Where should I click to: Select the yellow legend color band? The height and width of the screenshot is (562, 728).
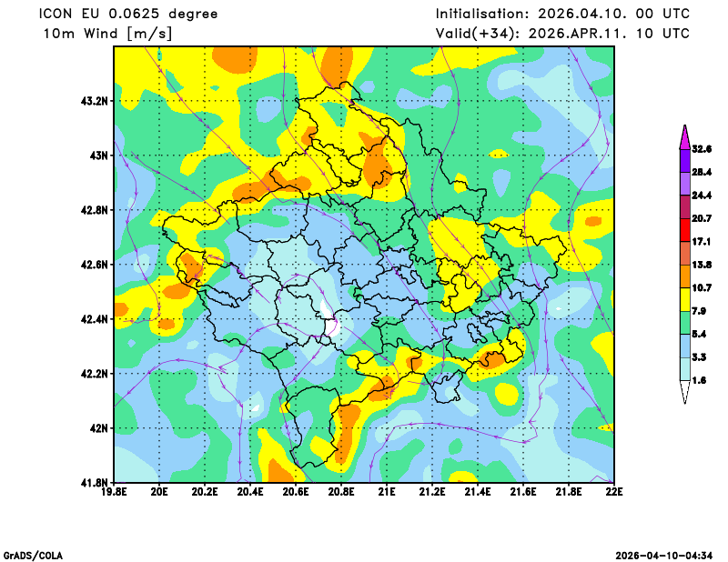684,299
